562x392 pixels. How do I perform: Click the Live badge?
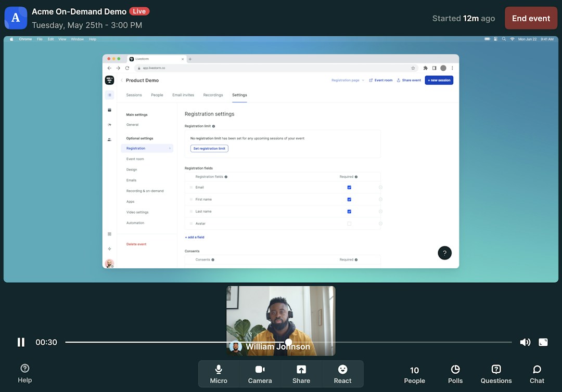139,11
